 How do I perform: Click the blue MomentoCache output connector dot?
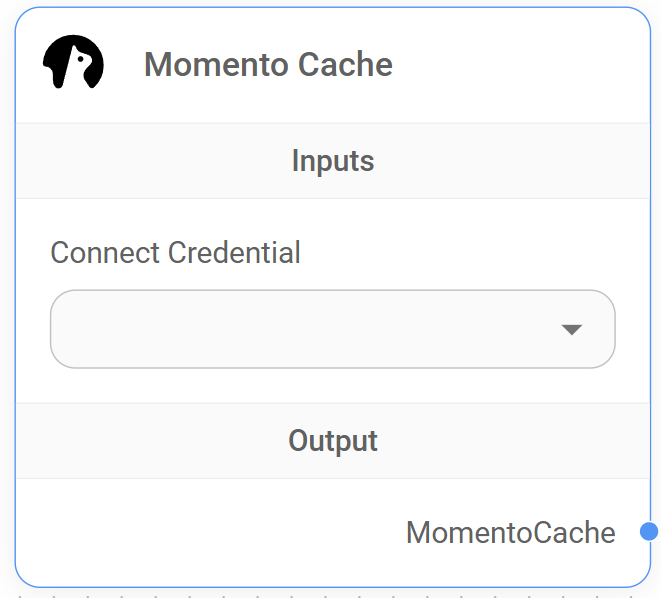pyautogui.click(x=648, y=531)
